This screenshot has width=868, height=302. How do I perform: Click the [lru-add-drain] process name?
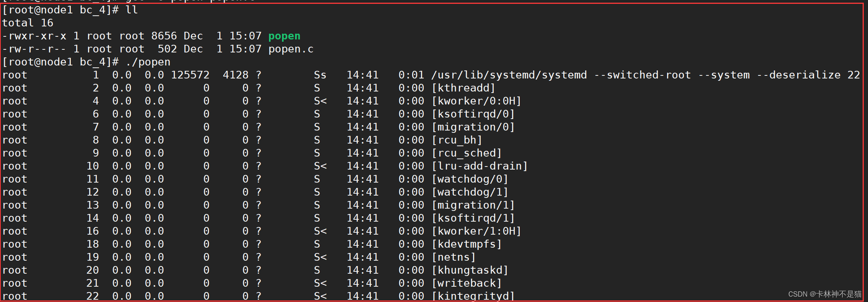click(x=480, y=166)
